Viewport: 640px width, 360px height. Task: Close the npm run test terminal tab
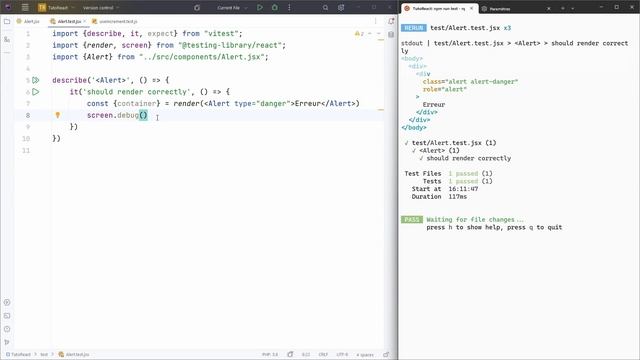coord(471,8)
